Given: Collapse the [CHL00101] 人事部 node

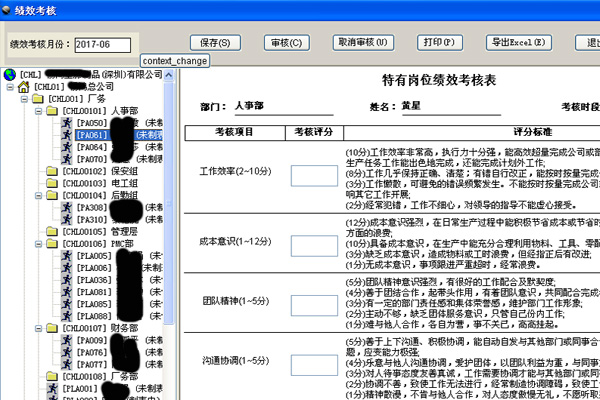Looking at the screenshot, I should point(39,111).
